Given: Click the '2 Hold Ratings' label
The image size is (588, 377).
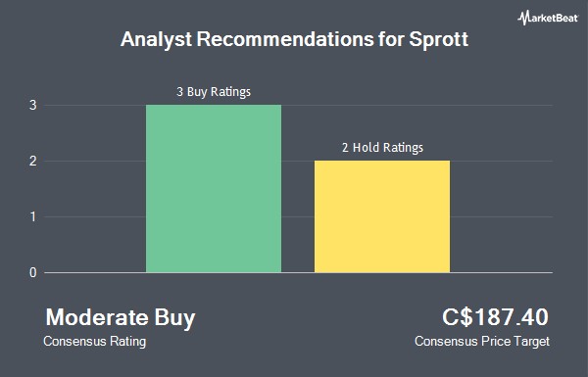Looking at the screenshot, I should click(x=382, y=148).
